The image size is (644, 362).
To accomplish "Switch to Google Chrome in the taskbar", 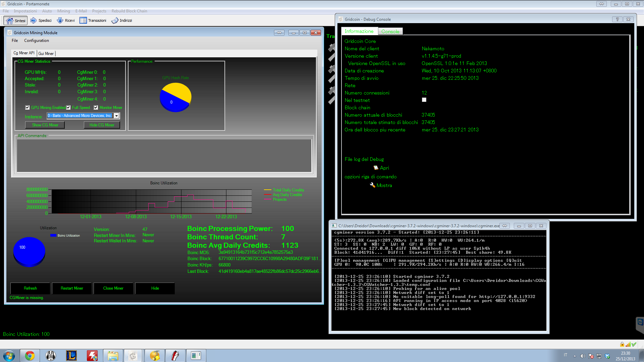I will pyautogui.click(x=30, y=355).
